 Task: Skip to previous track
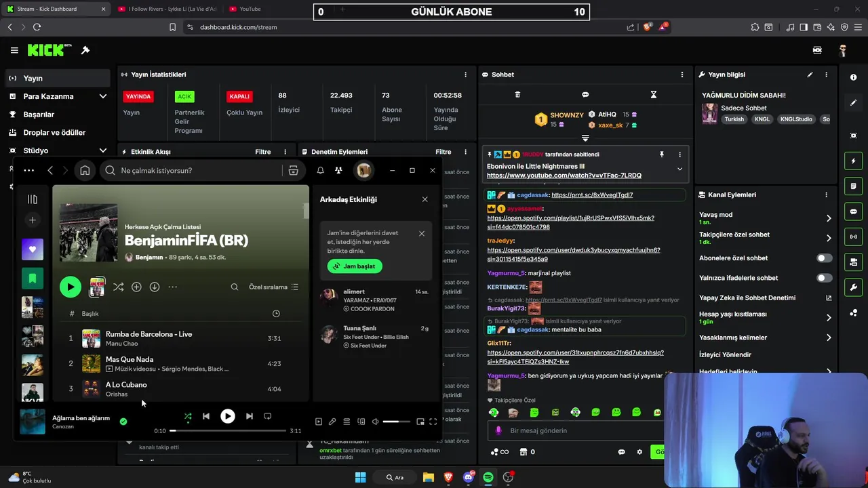pyautogui.click(x=206, y=416)
